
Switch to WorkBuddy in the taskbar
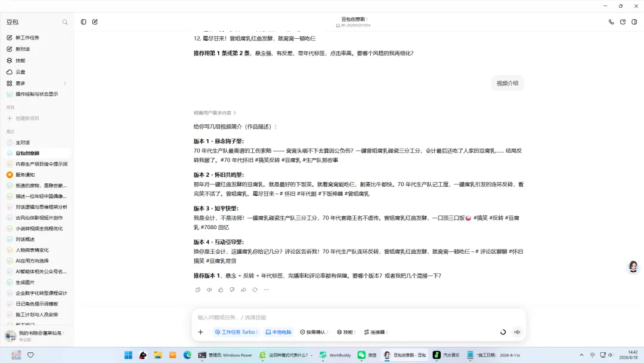(336, 355)
